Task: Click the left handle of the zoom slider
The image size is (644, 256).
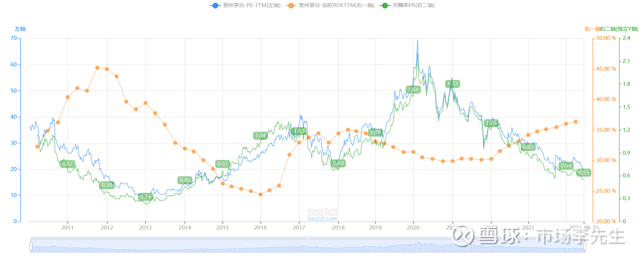Action: click(x=31, y=246)
